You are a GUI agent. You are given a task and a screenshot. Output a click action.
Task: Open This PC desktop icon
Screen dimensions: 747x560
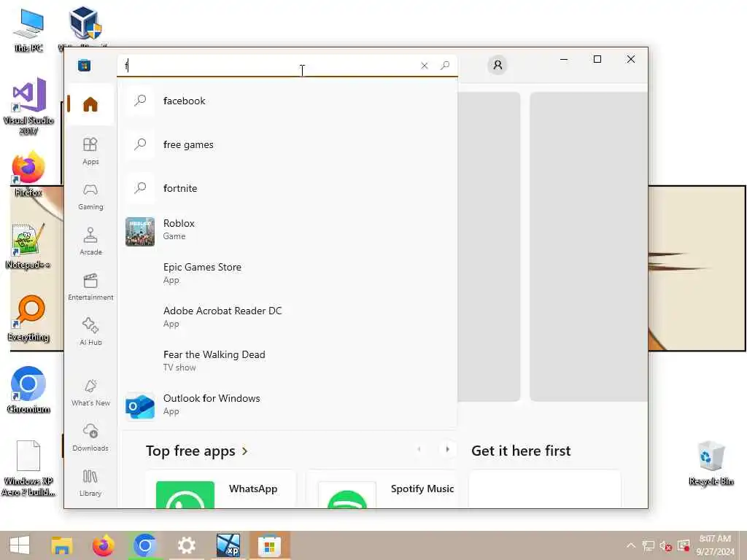(x=28, y=30)
